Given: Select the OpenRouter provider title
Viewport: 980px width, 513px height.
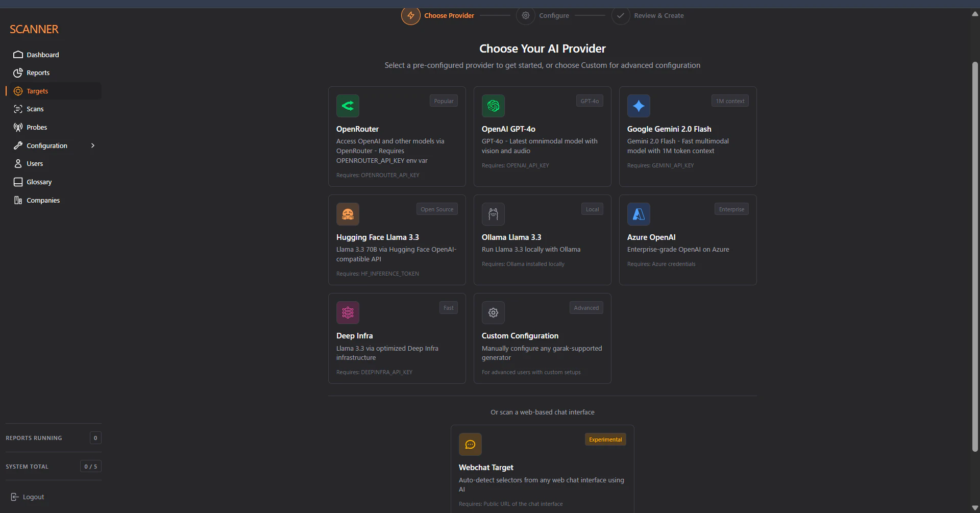Looking at the screenshot, I should (357, 129).
